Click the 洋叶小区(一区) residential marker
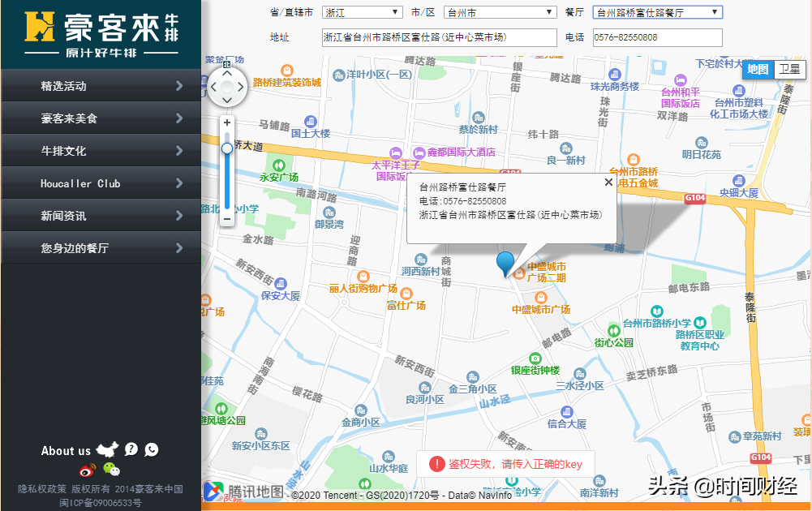 339,75
